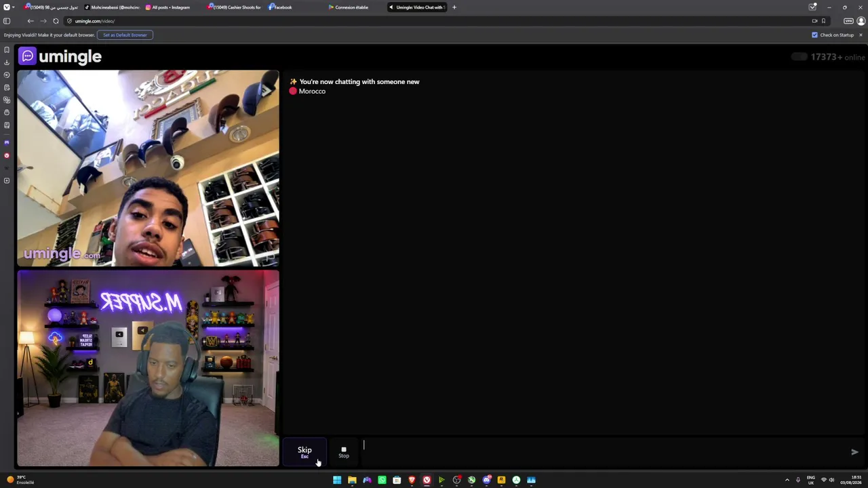Dismiss the default browser notification bar

[861, 35]
